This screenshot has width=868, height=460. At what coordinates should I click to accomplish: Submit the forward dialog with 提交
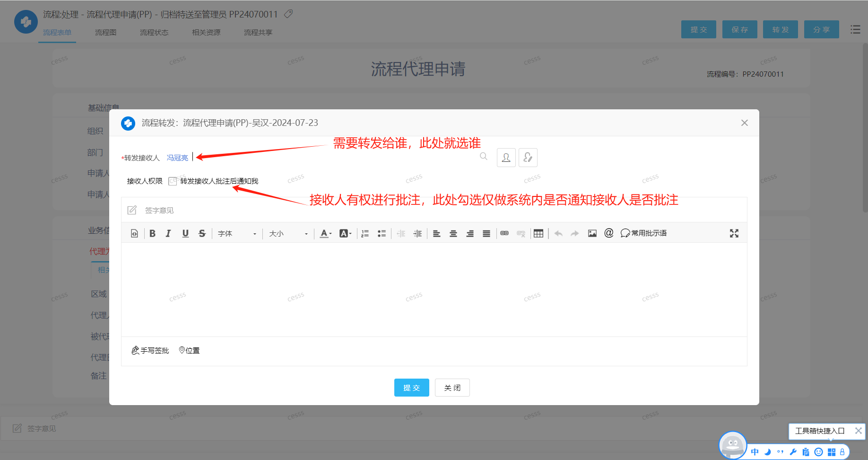(x=412, y=388)
